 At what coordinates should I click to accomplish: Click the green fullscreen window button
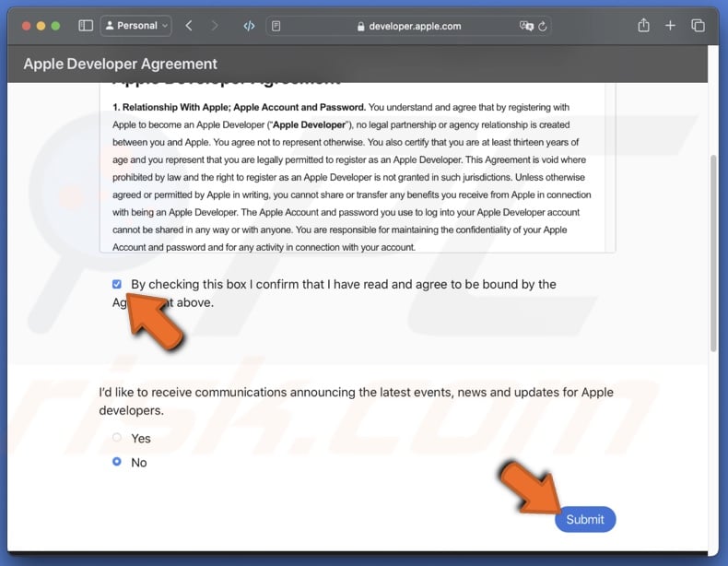click(55, 26)
